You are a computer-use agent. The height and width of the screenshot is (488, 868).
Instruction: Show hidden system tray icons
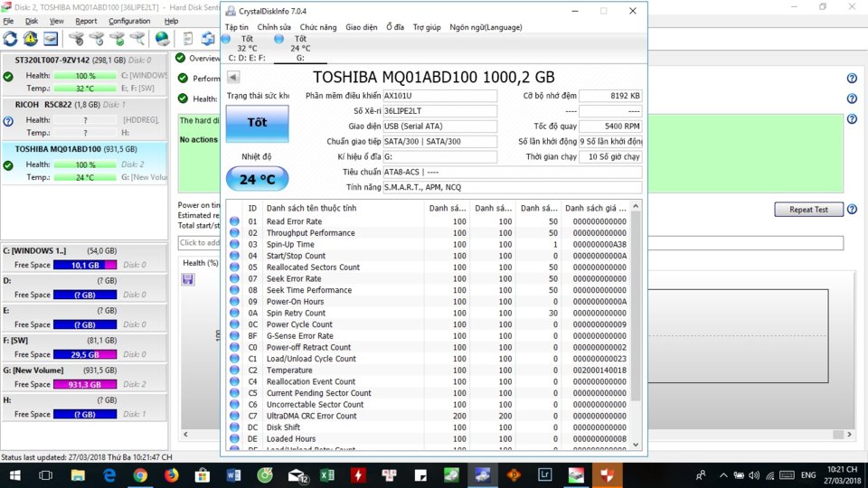coord(723,475)
